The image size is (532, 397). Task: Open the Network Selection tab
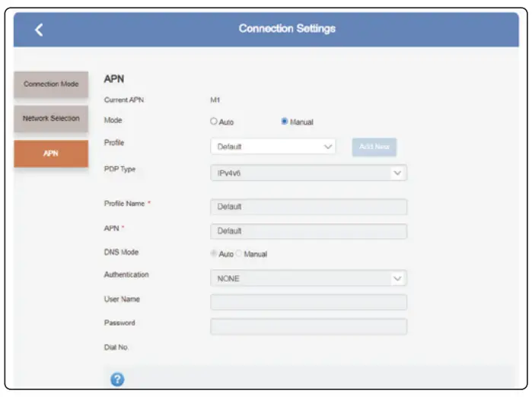coord(51,119)
